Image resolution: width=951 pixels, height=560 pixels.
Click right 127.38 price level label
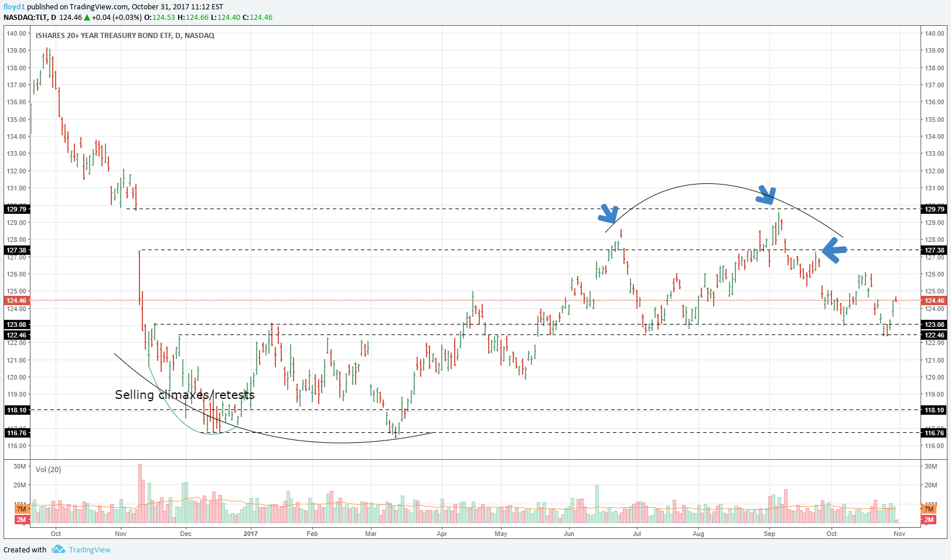tap(934, 250)
